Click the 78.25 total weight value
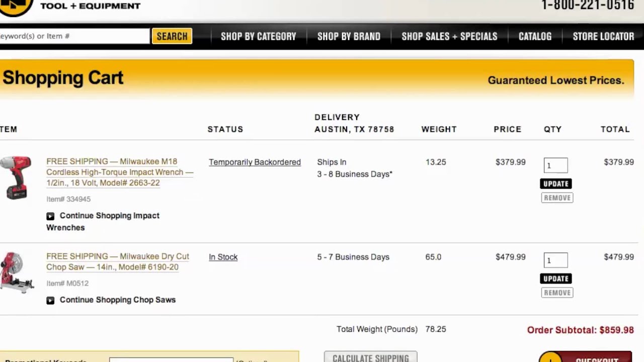This screenshot has height=362, width=644. 436,329
